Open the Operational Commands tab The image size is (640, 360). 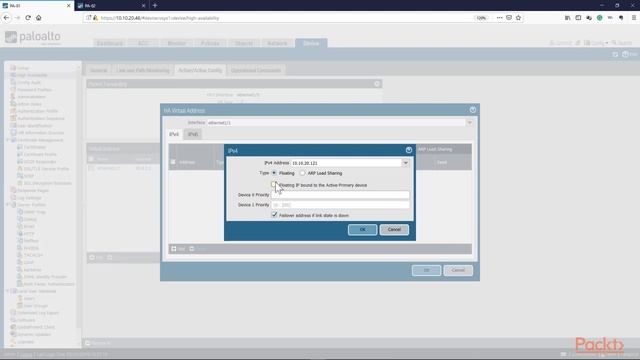[x=256, y=70]
